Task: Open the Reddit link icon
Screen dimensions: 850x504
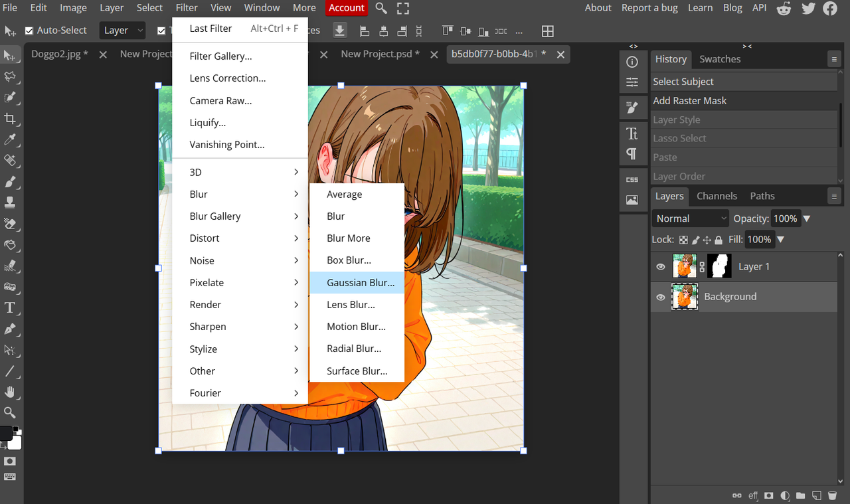Action: 784,8
